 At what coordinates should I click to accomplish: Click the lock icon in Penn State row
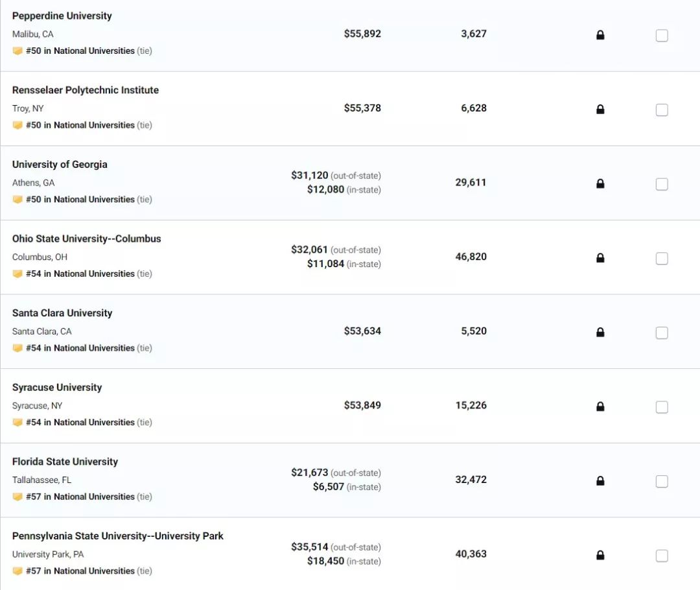600,555
